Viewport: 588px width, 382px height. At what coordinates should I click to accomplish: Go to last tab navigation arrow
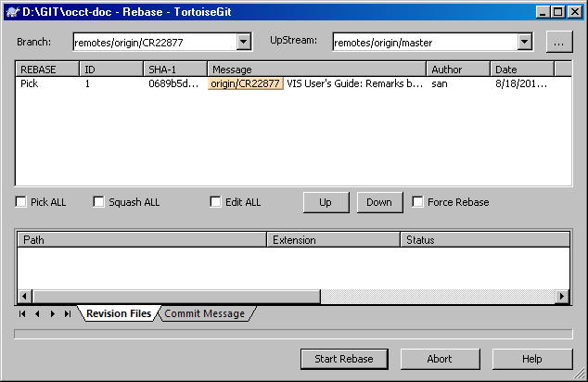(68, 313)
